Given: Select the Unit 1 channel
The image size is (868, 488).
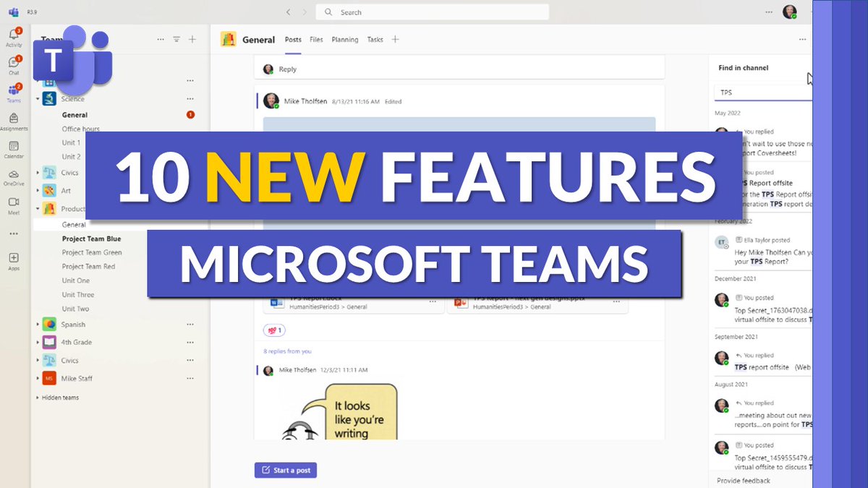Looking at the screenshot, I should (71, 143).
